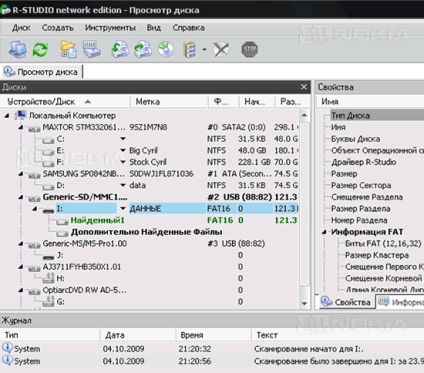Image resolution: width=424 pixels, height=373 pixels.
Task: Sort by Устройство/Диск column header
Action: tap(65, 102)
